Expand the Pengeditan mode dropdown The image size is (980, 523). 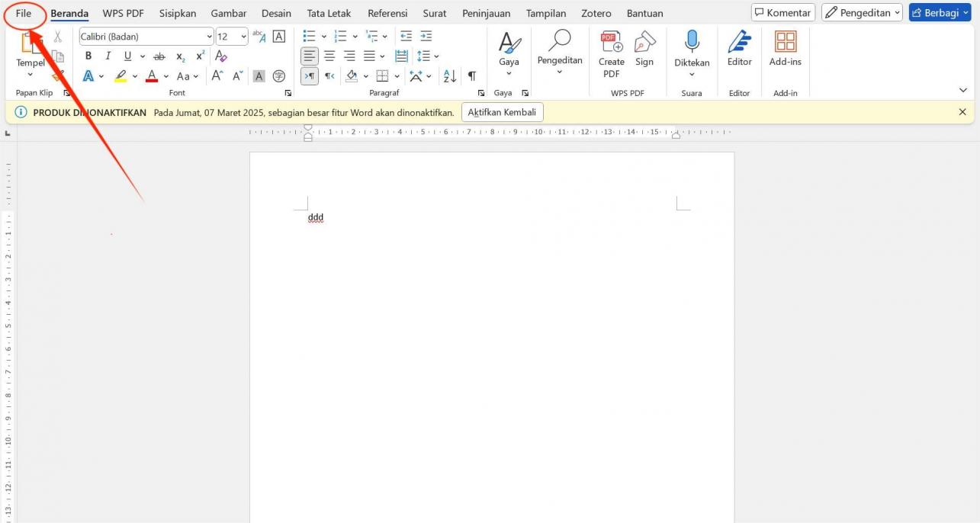point(862,13)
